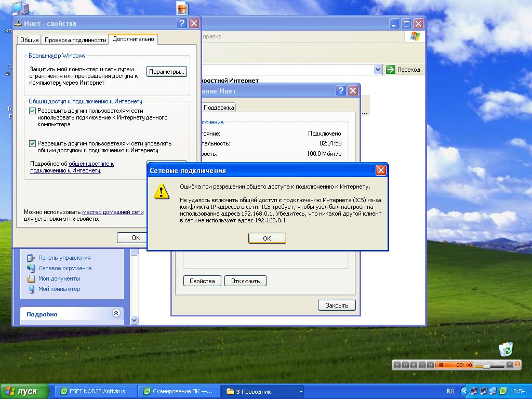This screenshot has height=399, width=532.
Task: Maximize the Explorer window behind the dialogs
Action: [406, 23]
